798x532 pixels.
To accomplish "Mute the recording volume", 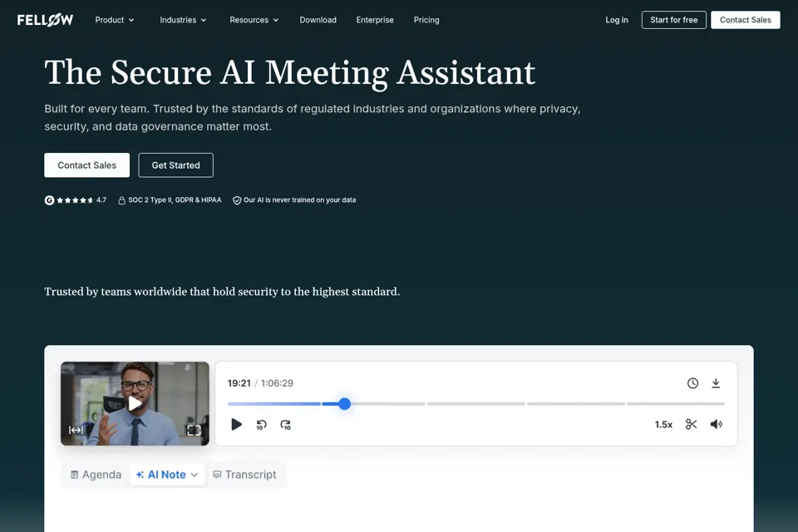I will coord(716,424).
